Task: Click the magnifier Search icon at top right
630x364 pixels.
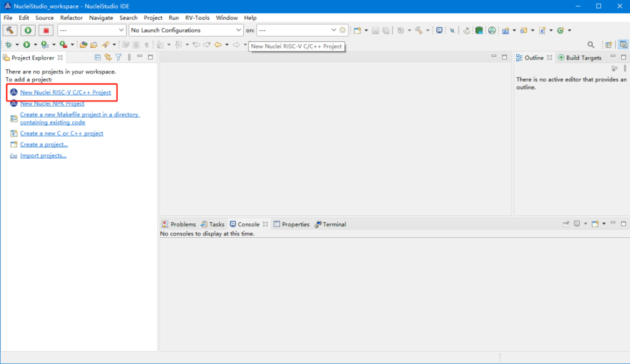Action: (x=590, y=44)
